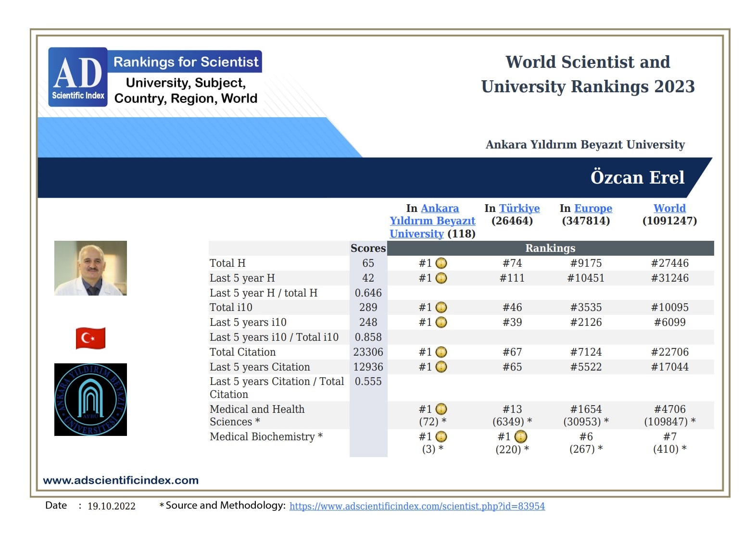756x533 pixels.
Task: Click the gold medal in Last 5 year H row
Action: 441,278
